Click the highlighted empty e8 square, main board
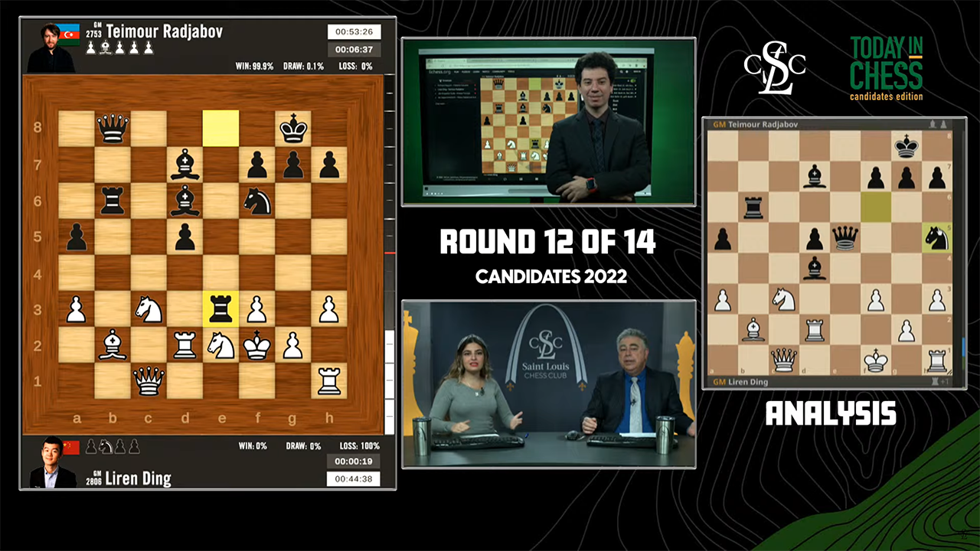This screenshot has height=551, width=980. (x=220, y=129)
